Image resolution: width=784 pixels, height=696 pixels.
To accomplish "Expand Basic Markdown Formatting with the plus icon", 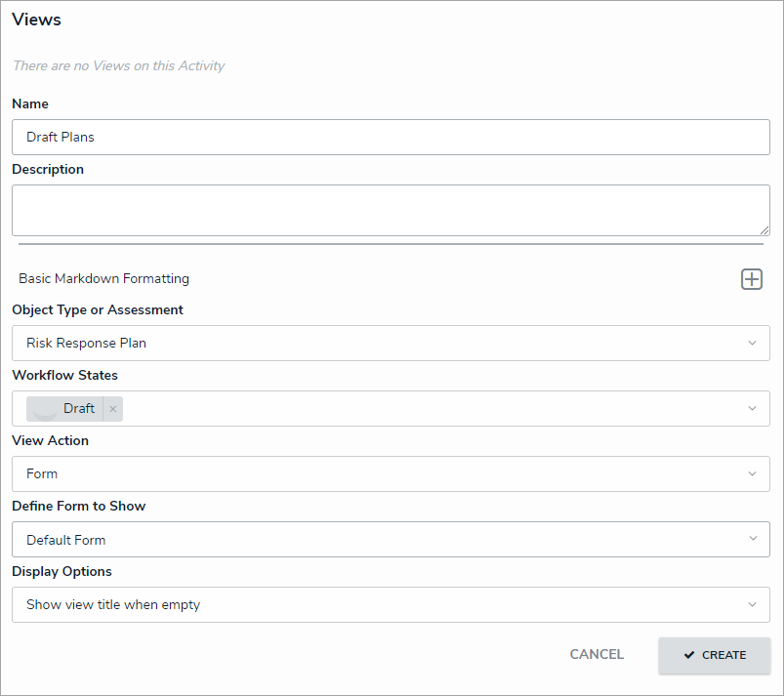I will 751,279.
